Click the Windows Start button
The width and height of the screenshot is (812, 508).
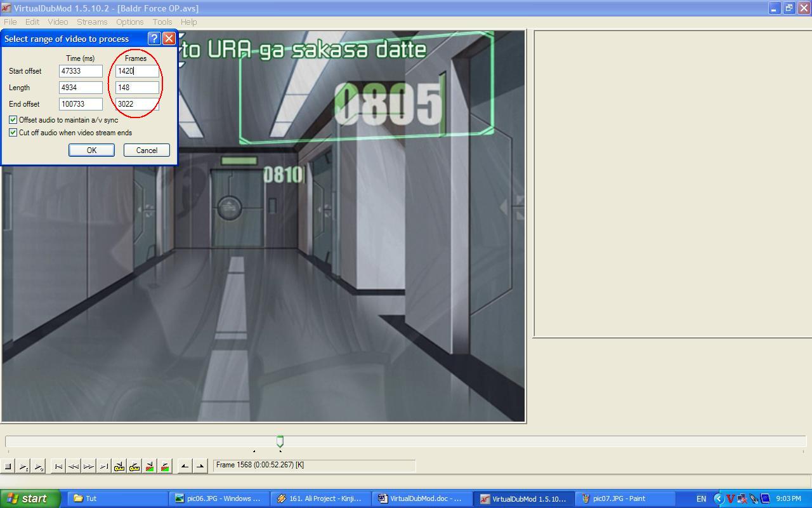[x=30, y=498]
